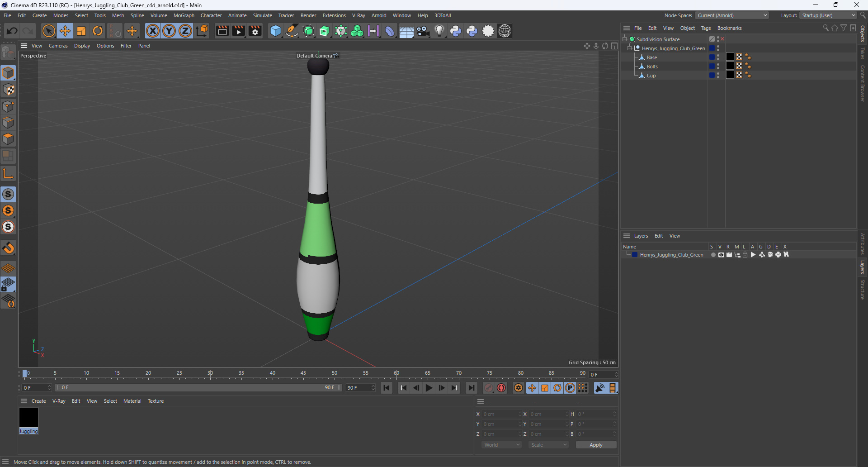Click the magnet Snap icon

click(x=8, y=248)
